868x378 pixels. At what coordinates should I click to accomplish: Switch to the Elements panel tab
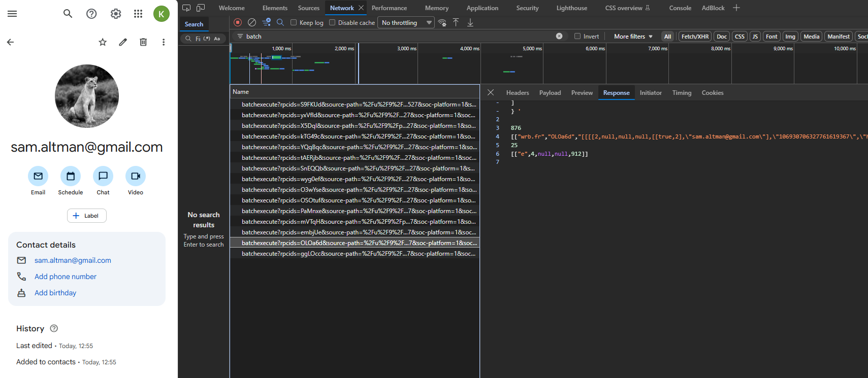tap(275, 8)
